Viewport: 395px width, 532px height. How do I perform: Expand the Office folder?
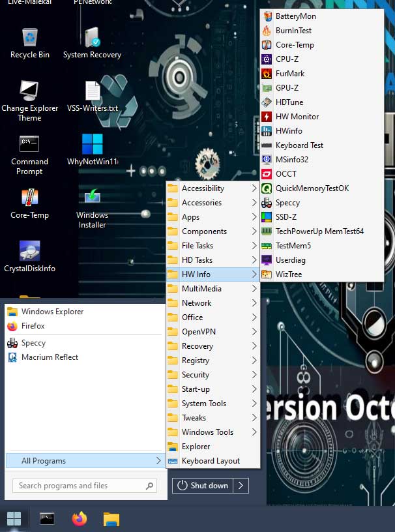tap(213, 318)
